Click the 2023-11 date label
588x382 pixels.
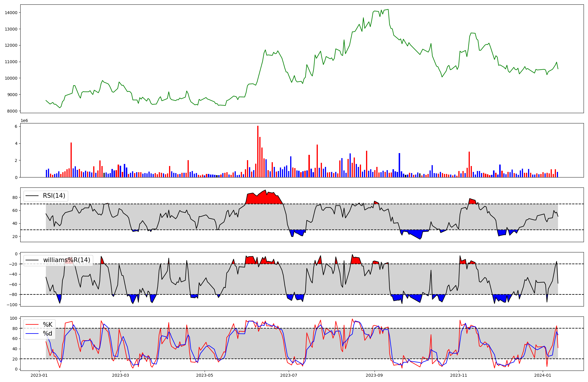459,375
